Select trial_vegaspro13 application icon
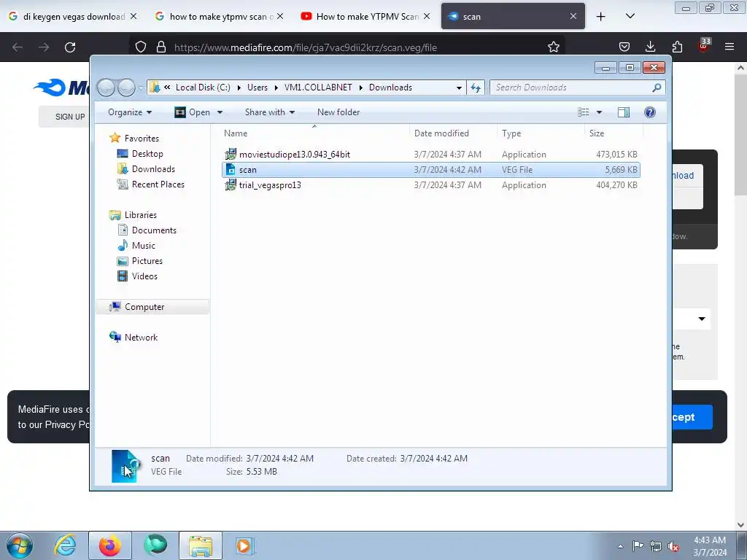Viewport: 747px width, 560px height. (x=231, y=184)
